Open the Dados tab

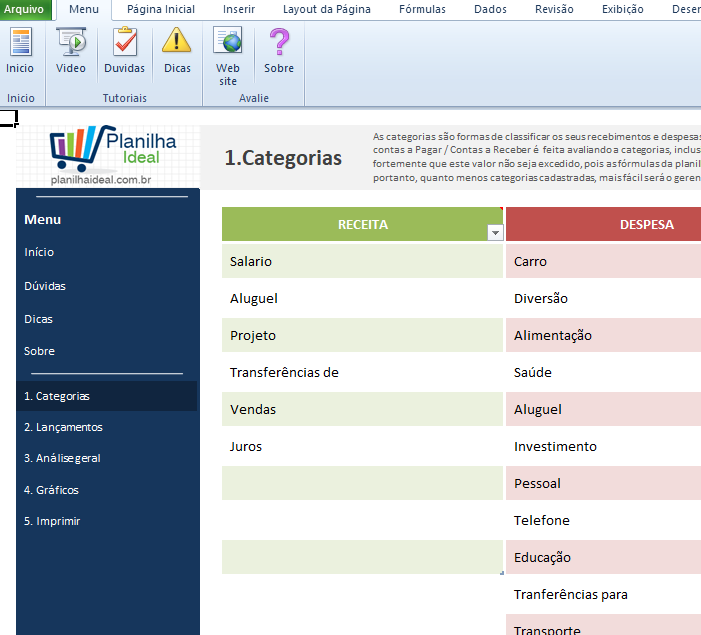[490, 9]
